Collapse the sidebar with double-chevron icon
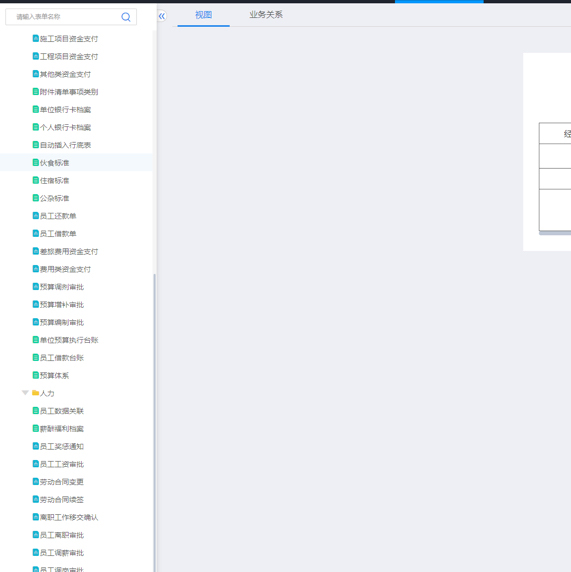 [162, 16]
